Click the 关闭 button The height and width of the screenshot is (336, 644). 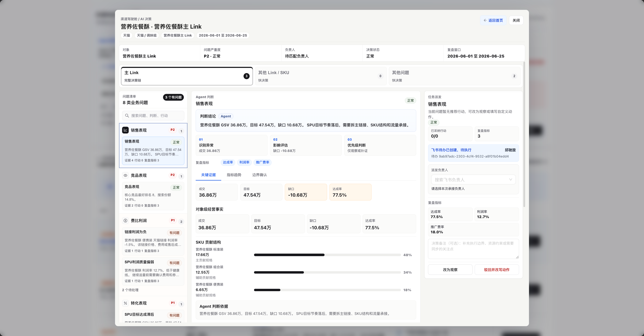click(516, 20)
